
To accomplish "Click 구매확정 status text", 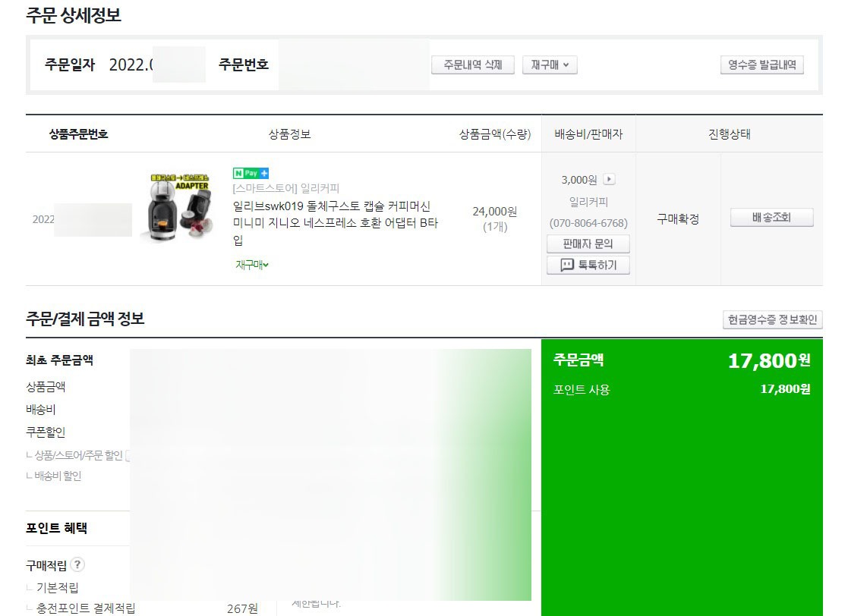I will (678, 218).
